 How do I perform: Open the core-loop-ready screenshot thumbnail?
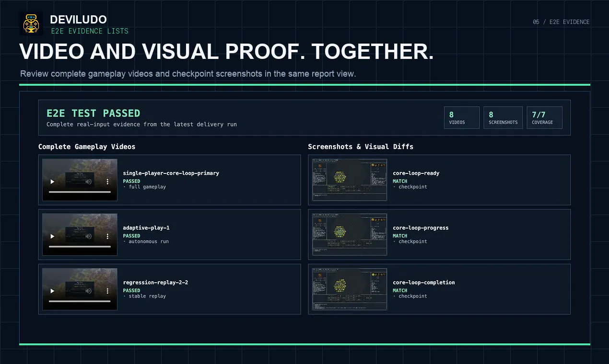350,180
